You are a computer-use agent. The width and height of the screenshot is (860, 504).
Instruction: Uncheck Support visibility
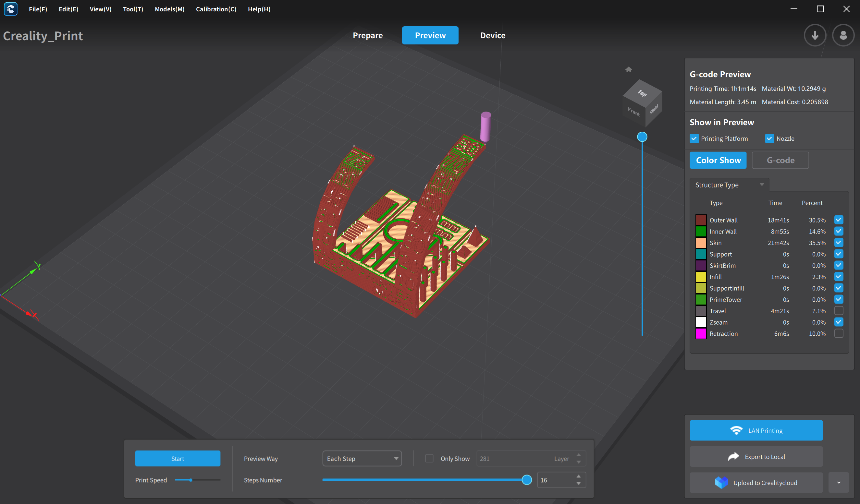(x=839, y=254)
